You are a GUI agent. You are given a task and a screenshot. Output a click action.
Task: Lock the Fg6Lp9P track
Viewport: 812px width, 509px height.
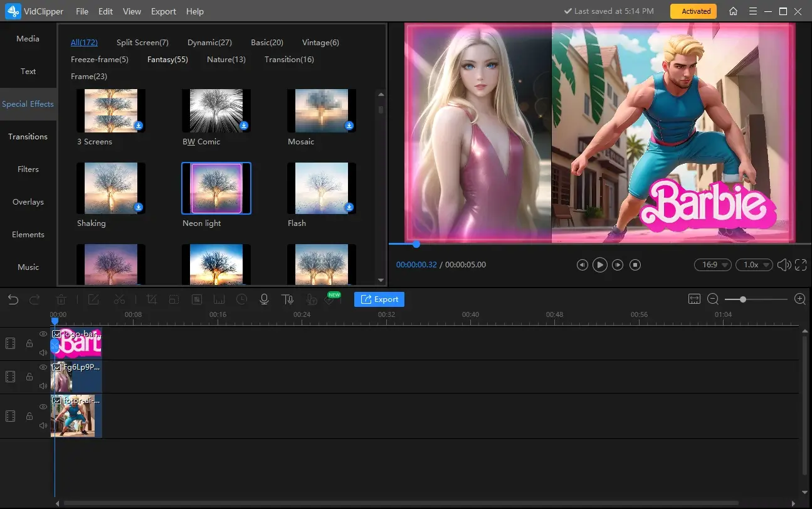pyautogui.click(x=29, y=377)
